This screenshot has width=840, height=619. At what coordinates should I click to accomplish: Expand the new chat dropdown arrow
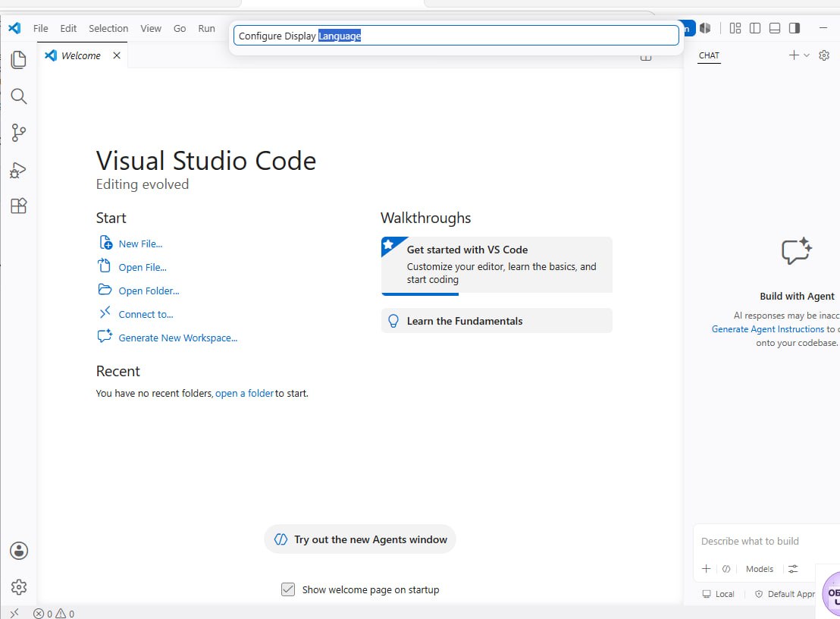[x=806, y=55]
